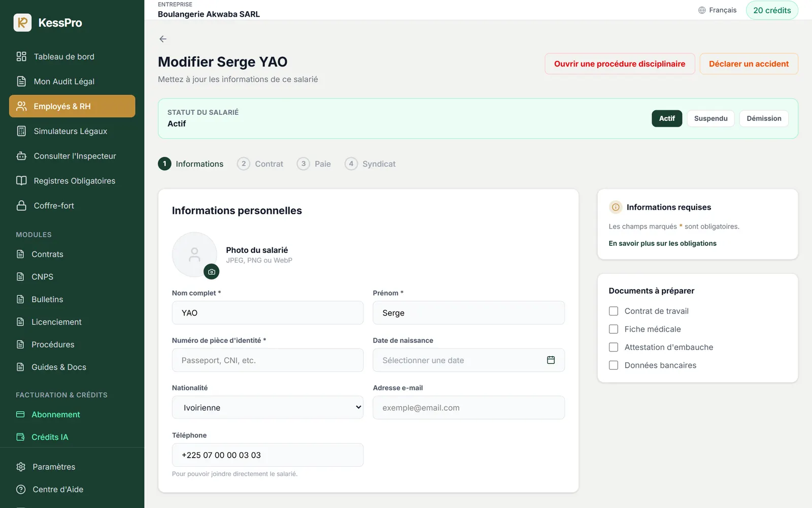Screen dimensions: 812x508
Task: Click the camera icon on salarié photo
Action: [x=212, y=272]
